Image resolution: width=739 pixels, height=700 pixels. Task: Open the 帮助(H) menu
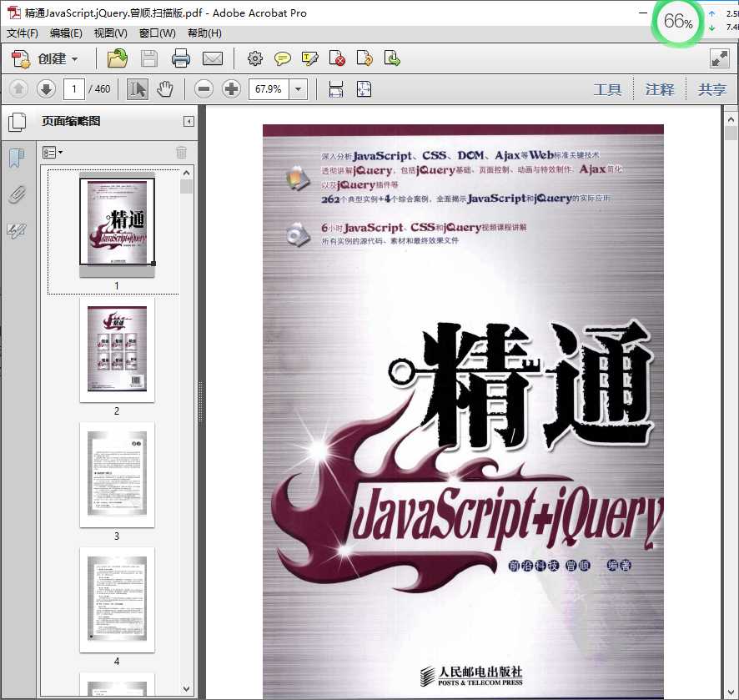click(x=204, y=33)
